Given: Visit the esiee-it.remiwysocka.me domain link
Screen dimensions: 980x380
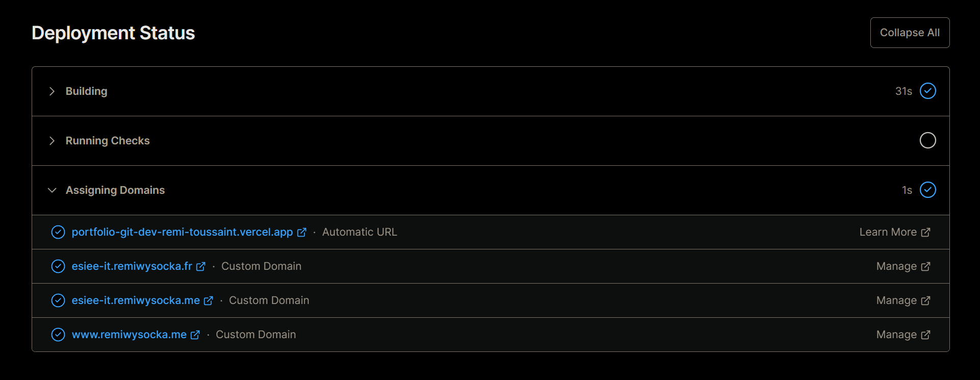Looking at the screenshot, I should (x=136, y=300).
